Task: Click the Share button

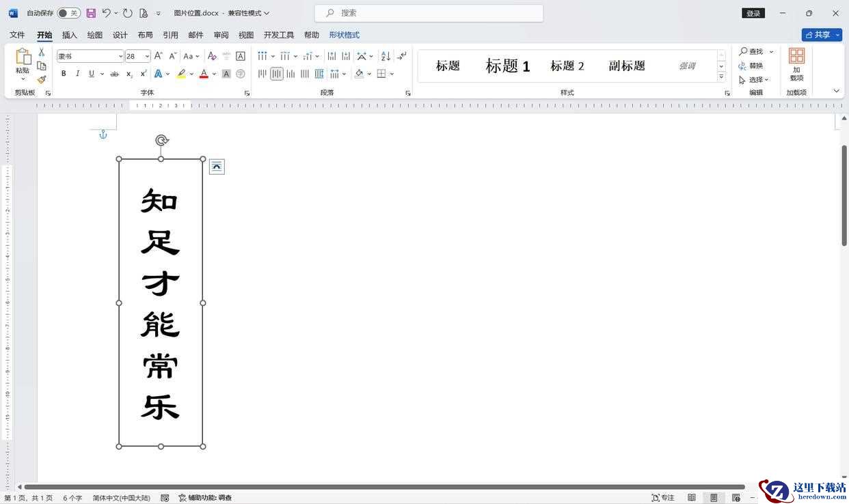Action: (x=822, y=35)
